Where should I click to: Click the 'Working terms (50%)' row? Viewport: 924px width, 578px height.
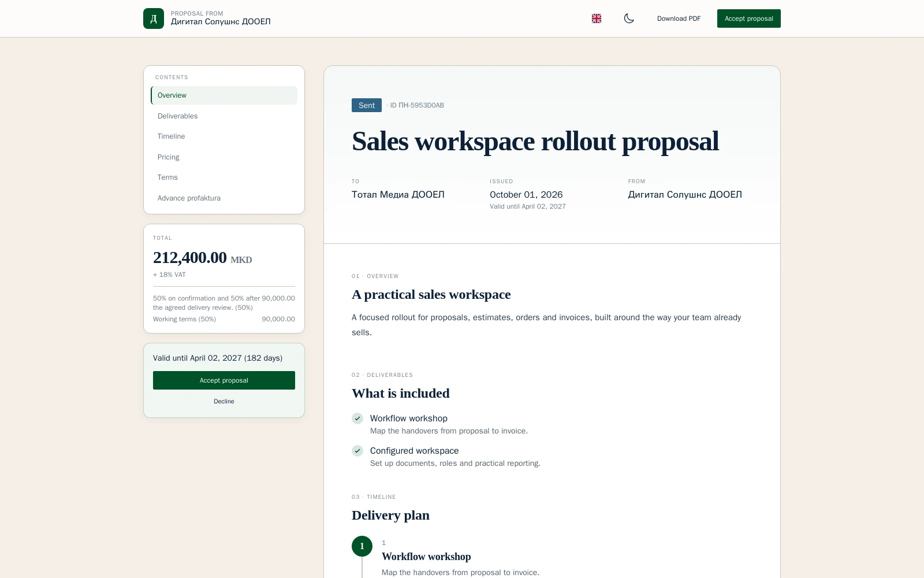(224, 319)
